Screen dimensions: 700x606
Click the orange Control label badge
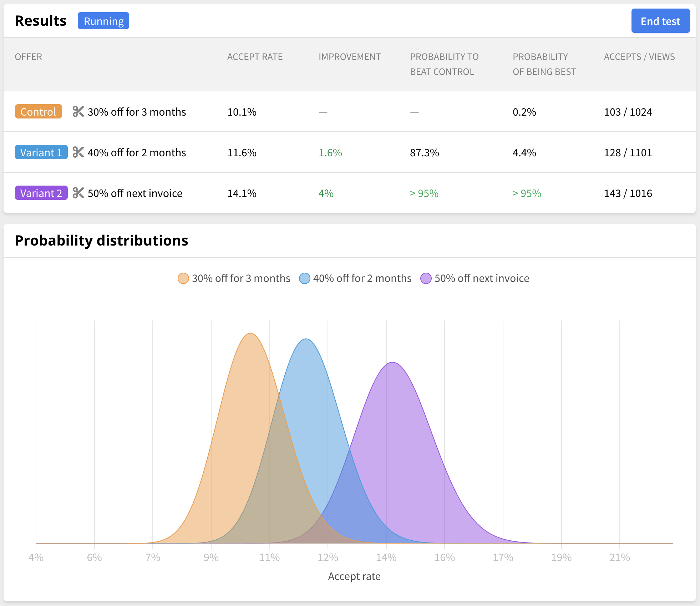pyautogui.click(x=38, y=112)
